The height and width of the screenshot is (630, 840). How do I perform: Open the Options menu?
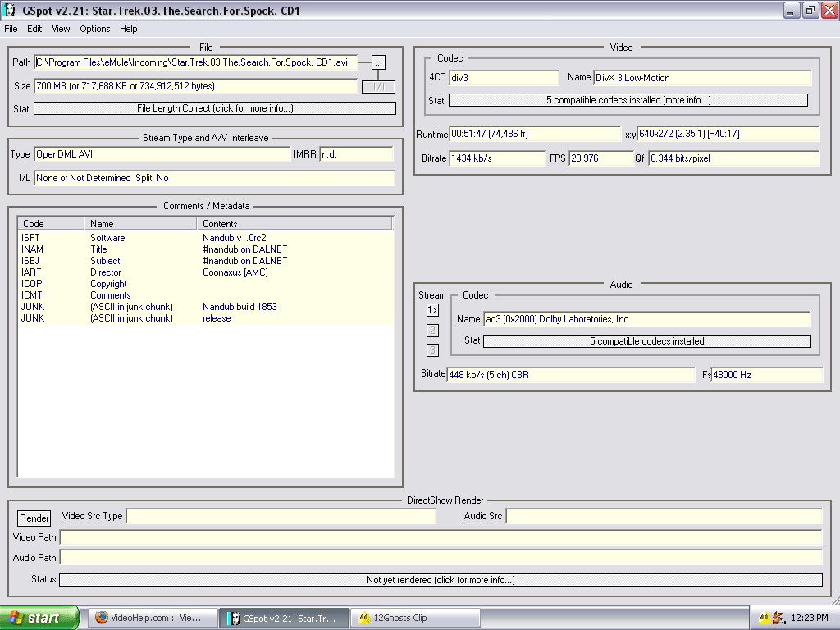(x=95, y=29)
